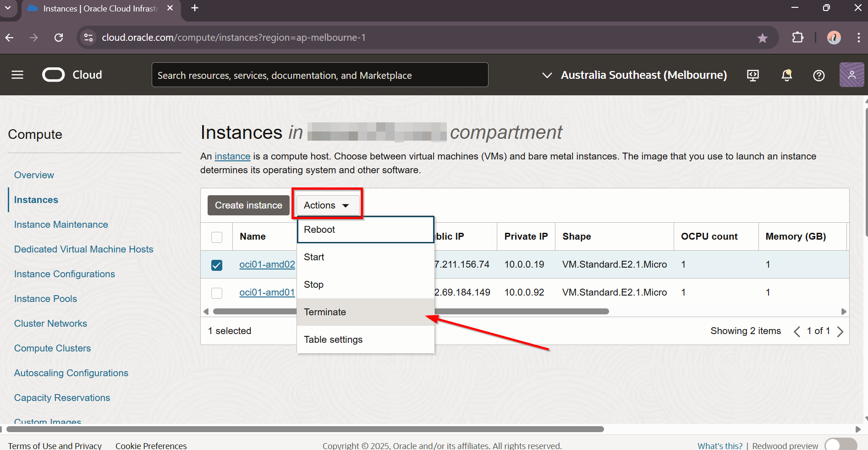Select the oci01-amd01 instance checkbox
The image size is (868, 450).
[x=217, y=293]
